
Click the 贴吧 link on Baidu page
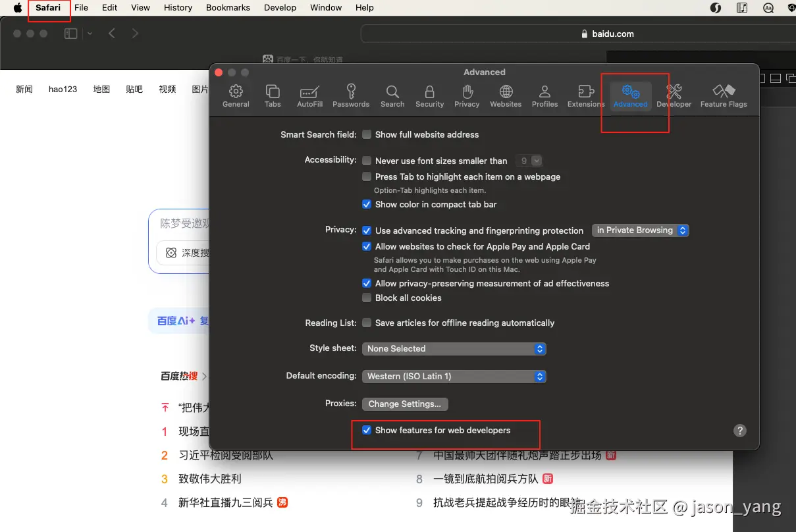(134, 89)
